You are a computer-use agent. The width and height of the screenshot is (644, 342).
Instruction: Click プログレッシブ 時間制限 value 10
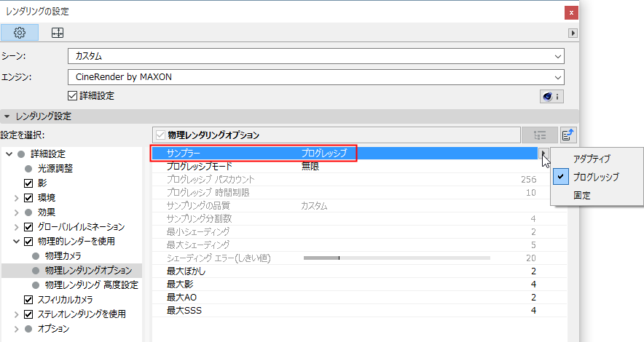(531, 193)
